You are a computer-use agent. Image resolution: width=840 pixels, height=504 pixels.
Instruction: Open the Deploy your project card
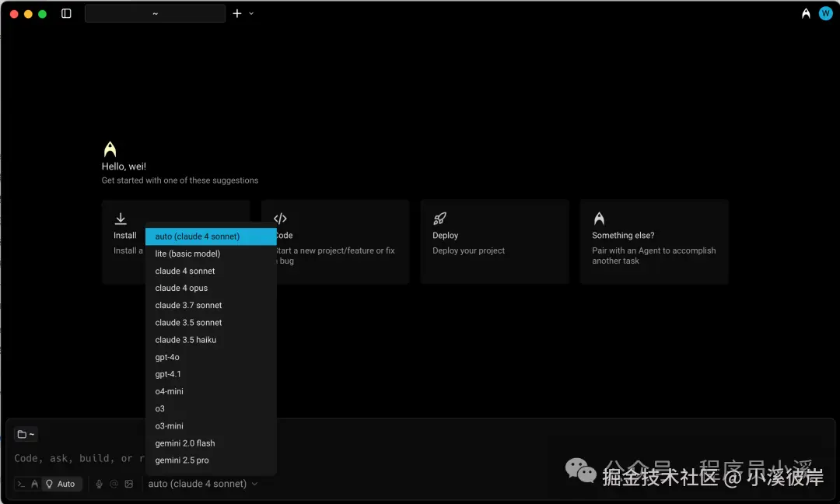(x=495, y=242)
